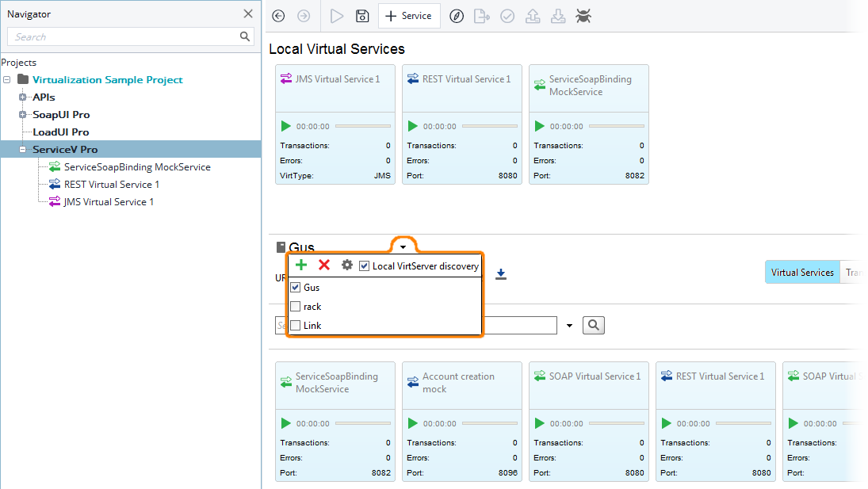The width and height of the screenshot is (868, 489).
Task: Click the download tray toolbar icon
Action: pos(558,16)
